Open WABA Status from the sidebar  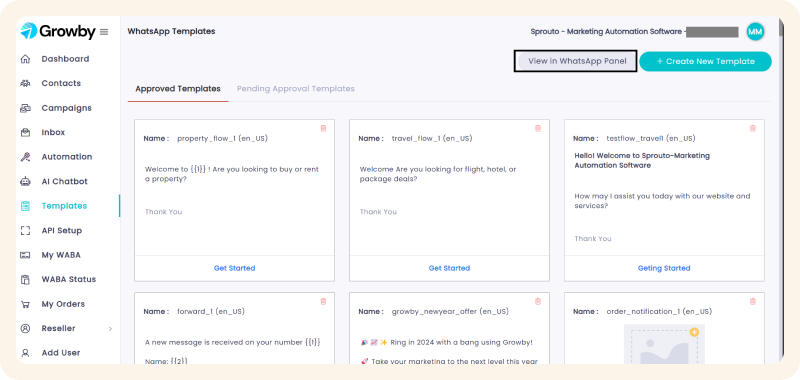coord(69,279)
